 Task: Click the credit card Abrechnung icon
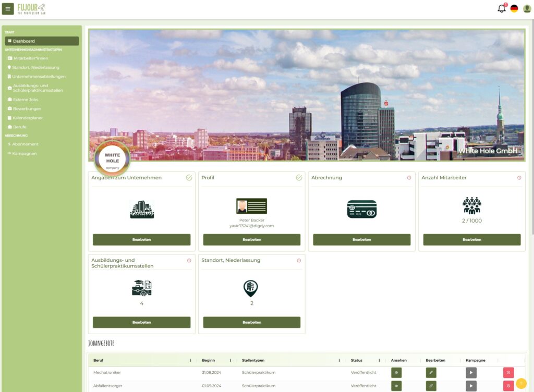[361, 209]
